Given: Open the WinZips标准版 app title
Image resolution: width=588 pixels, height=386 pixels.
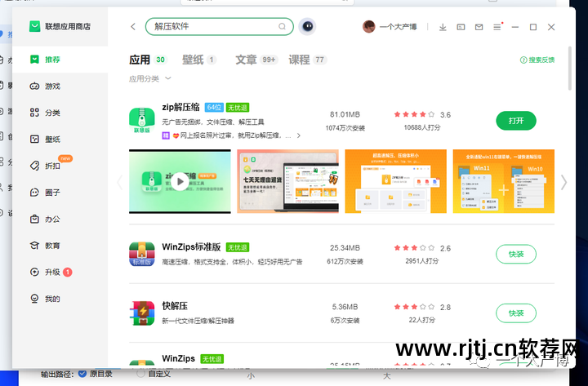Looking at the screenshot, I should (191, 247).
